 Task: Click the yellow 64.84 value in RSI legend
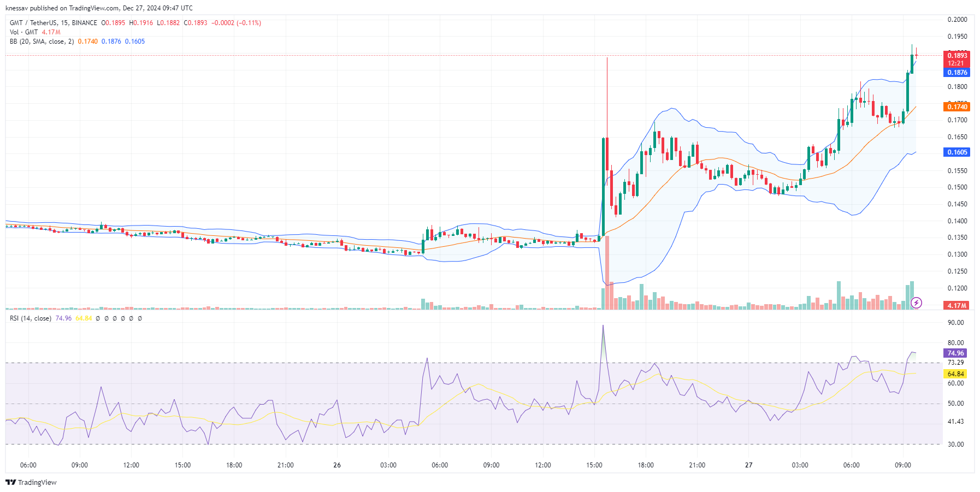pos(84,318)
